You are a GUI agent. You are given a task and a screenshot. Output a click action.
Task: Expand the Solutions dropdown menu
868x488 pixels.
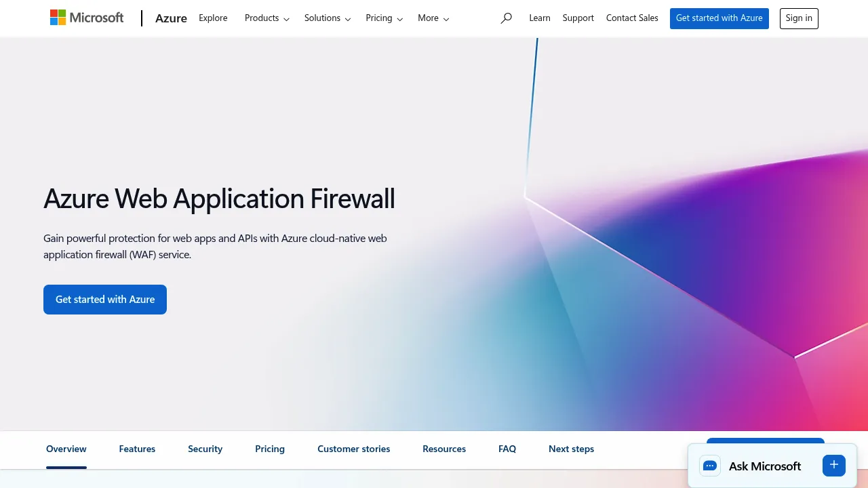coord(328,18)
